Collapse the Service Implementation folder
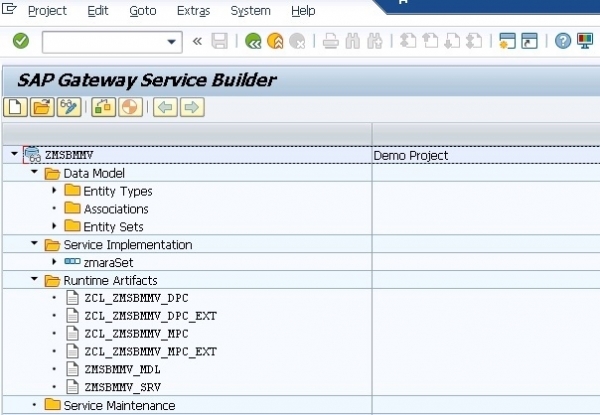 point(34,243)
